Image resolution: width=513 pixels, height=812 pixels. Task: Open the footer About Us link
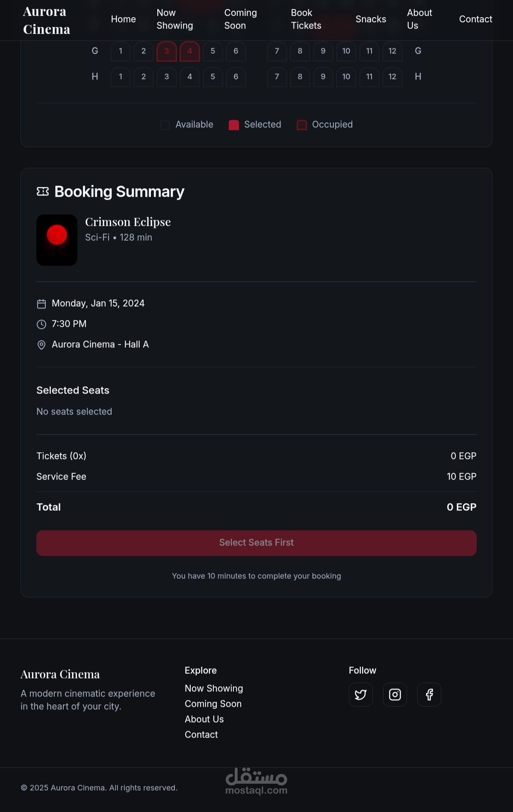[x=204, y=719]
